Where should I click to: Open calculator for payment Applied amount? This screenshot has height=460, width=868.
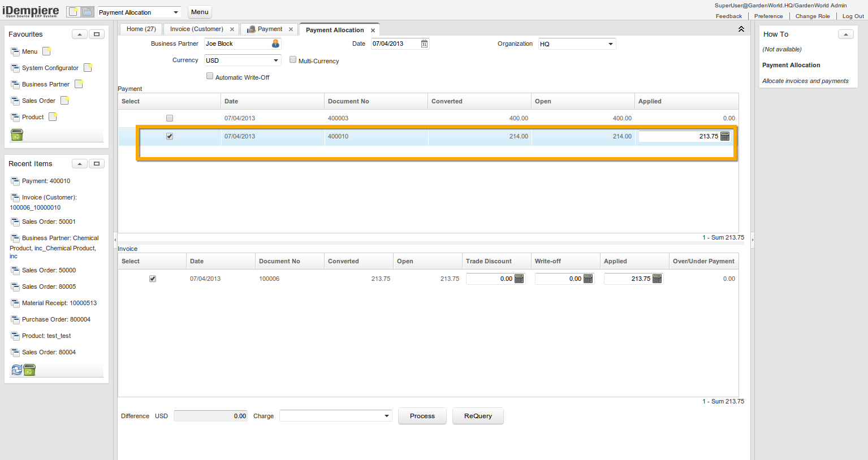[725, 136]
